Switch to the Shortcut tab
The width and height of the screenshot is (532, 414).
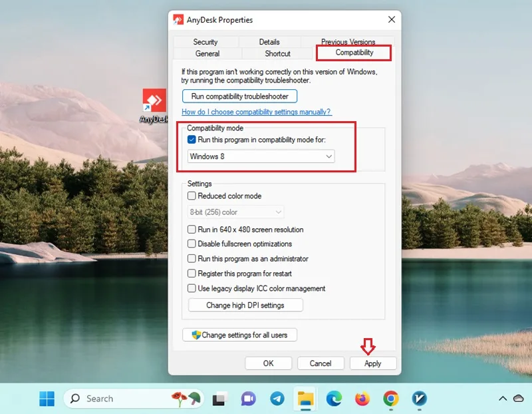(277, 53)
